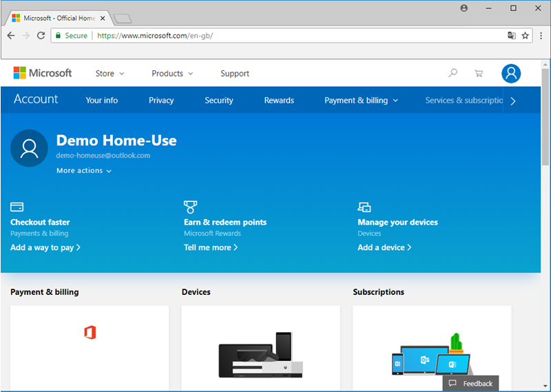Click Payments & billing subtitle under Checkout faster
Screen dimensions: 551x392
39,233
